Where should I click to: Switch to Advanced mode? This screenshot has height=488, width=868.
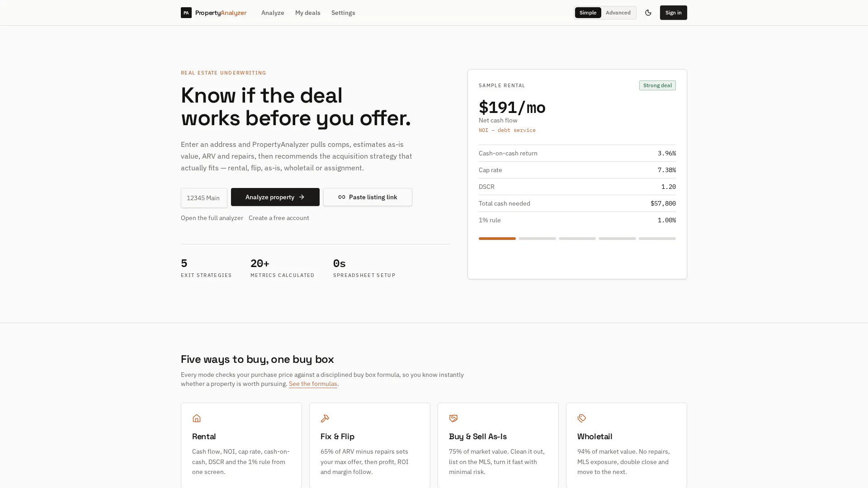pos(618,13)
